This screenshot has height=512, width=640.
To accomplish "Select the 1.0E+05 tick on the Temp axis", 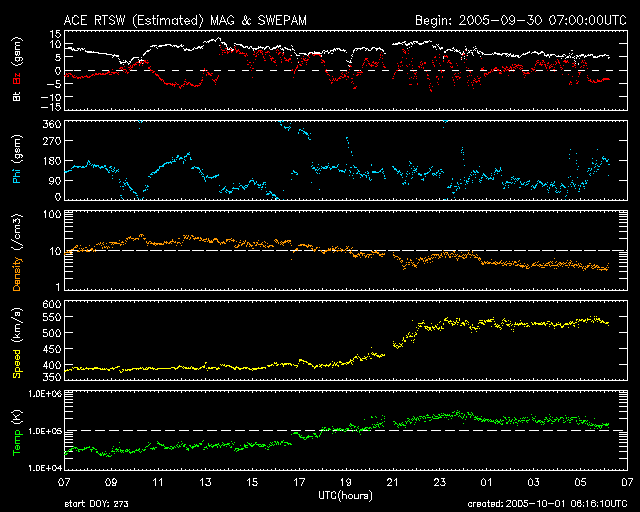I will [x=45, y=431].
